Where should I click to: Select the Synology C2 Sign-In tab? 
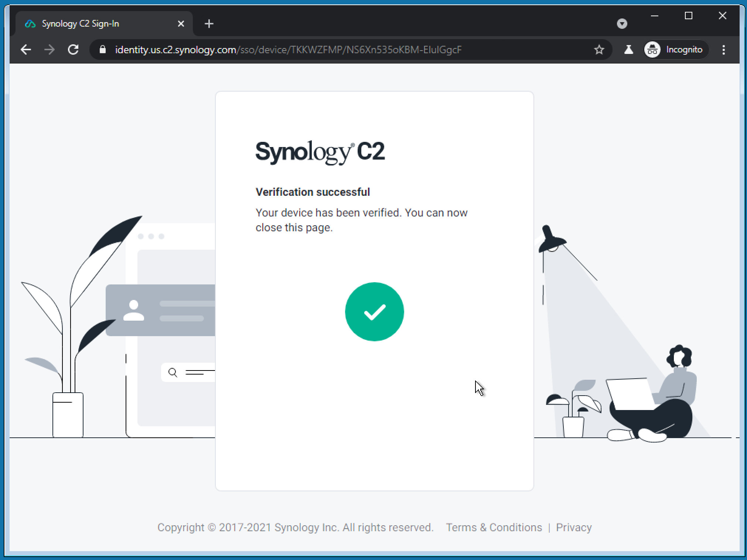[x=104, y=24]
